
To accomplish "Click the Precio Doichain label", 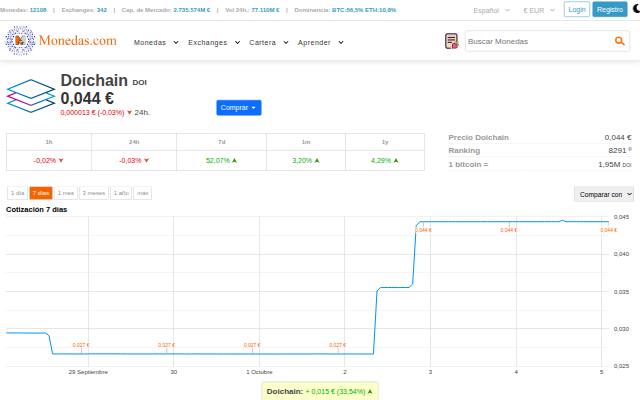I will pos(478,138).
